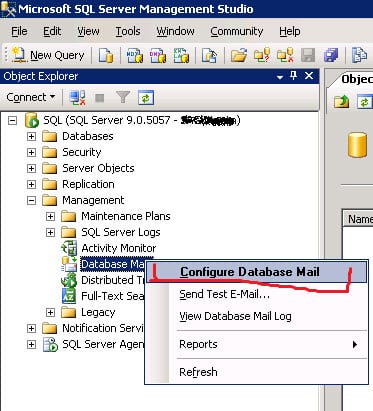Click the SQL Server Agent icon
The height and width of the screenshot is (411, 373).
50,344
